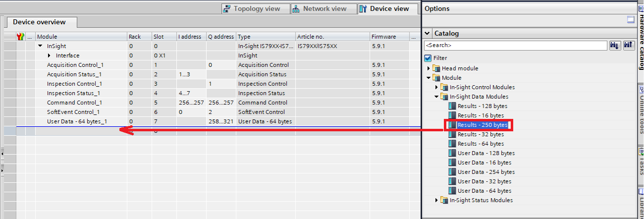Click the Type column header

[x=266, y=37]
